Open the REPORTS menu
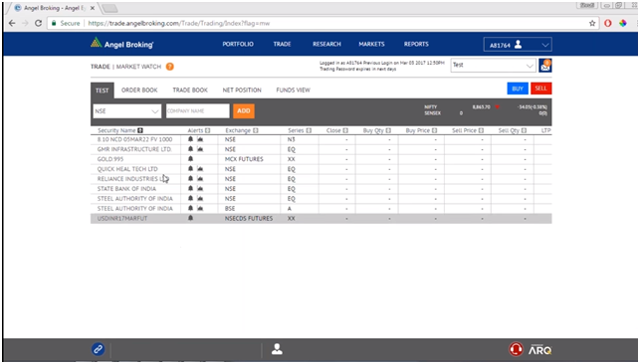This screenshot has width=640, height=364. 416,44
